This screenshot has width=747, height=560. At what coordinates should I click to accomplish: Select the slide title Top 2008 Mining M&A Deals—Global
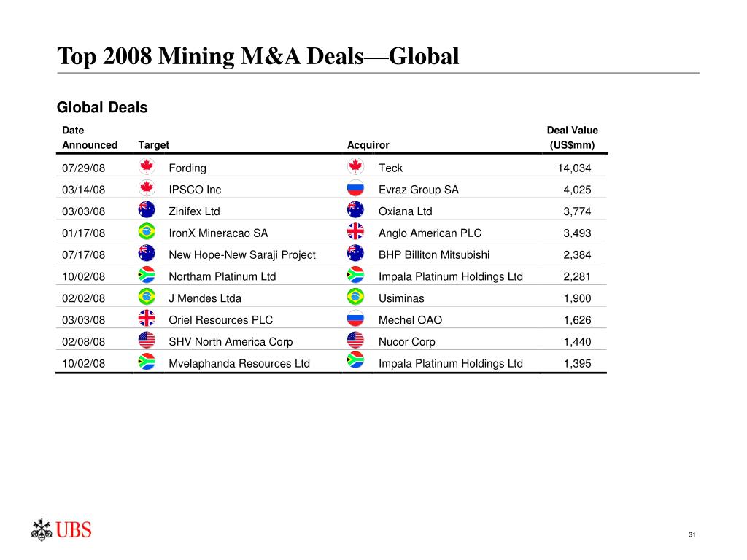click(258, 56)
